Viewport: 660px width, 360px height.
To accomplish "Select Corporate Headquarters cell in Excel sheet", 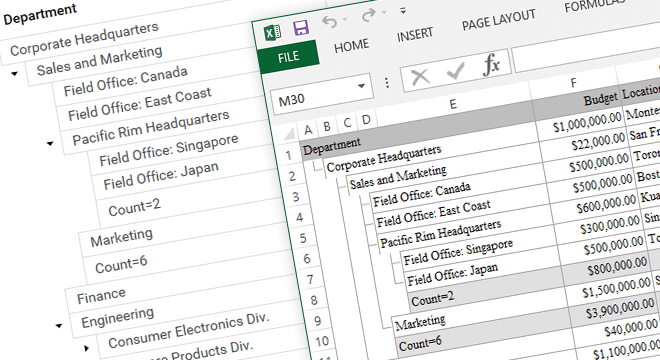I will tap(384, 160).
